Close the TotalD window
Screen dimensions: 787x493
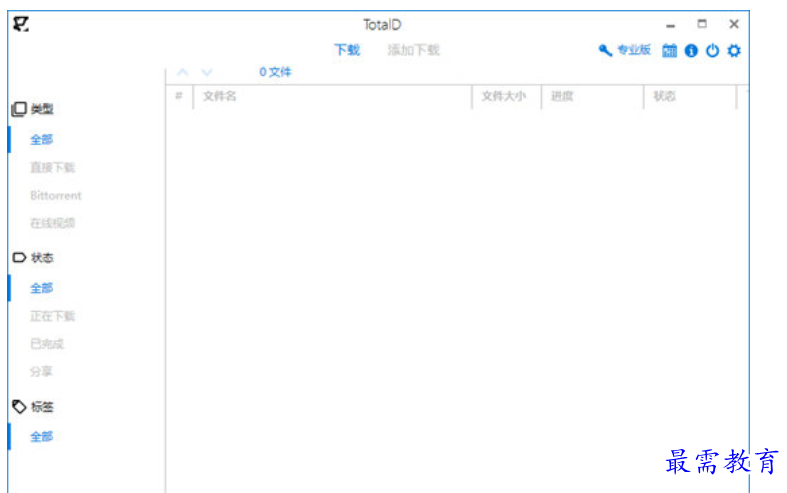(x=734, y=24)
